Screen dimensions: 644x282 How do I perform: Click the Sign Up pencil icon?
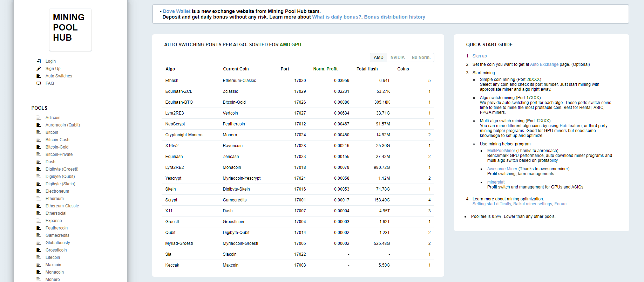click(39, 69)
